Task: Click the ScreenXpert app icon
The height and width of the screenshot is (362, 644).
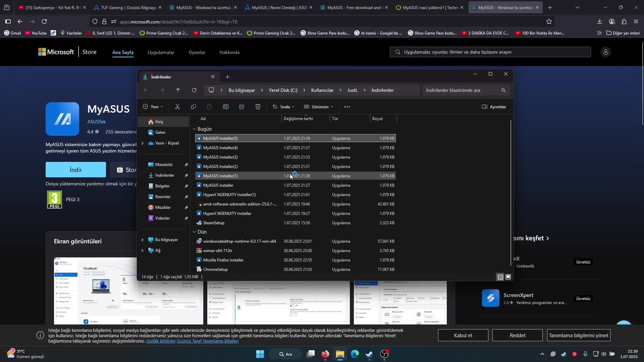Action: (491, 298)
